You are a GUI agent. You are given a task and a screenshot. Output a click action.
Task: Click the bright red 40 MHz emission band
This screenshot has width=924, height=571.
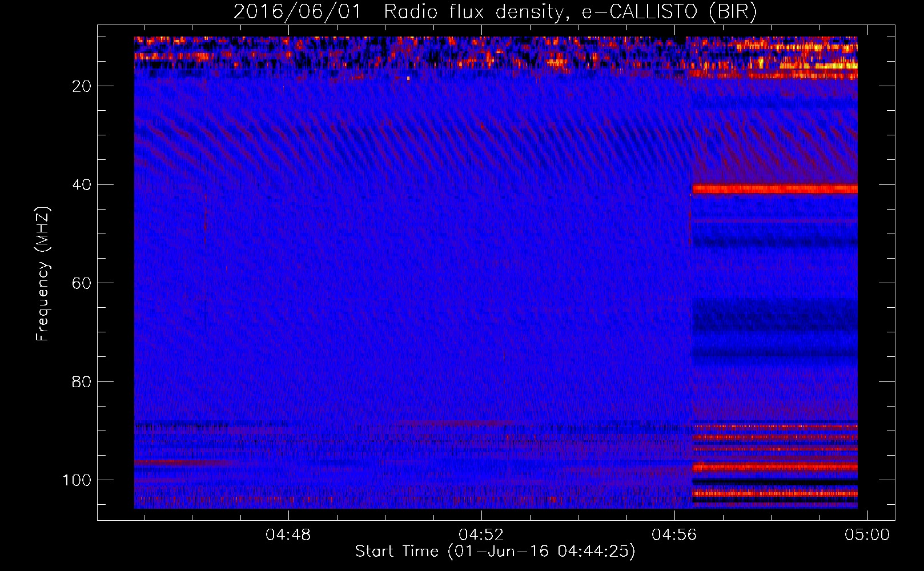point(775,189)
